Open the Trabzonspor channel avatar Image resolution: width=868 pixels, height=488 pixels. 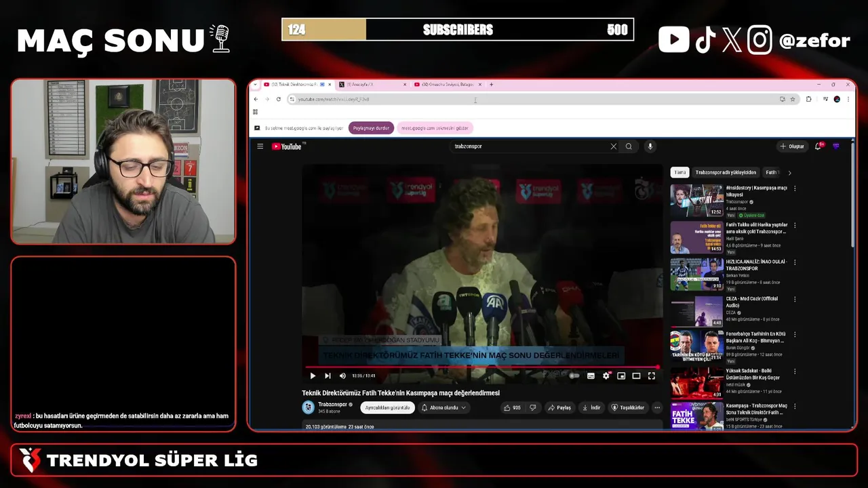(308, 407)
